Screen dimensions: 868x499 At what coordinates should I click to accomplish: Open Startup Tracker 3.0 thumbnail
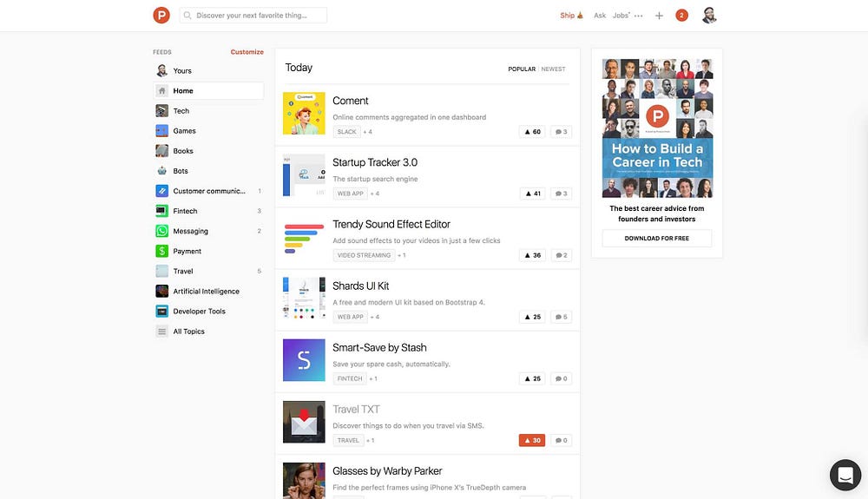304,175
